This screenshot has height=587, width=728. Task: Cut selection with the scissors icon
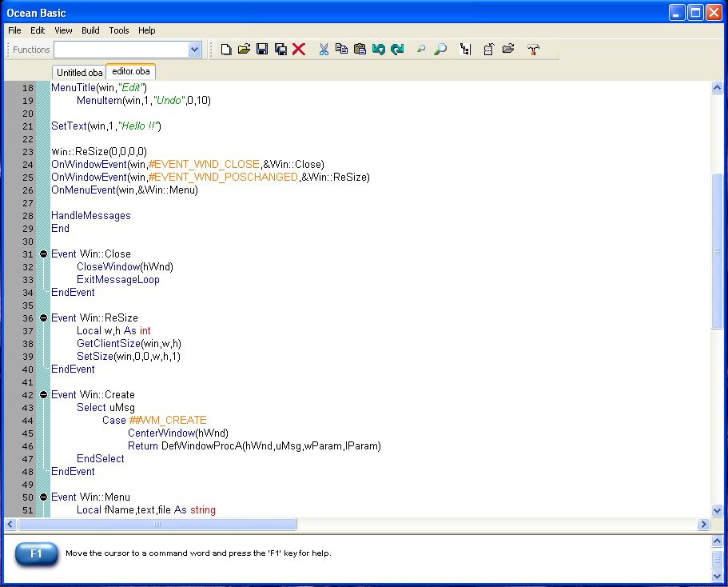coord(324,50)
